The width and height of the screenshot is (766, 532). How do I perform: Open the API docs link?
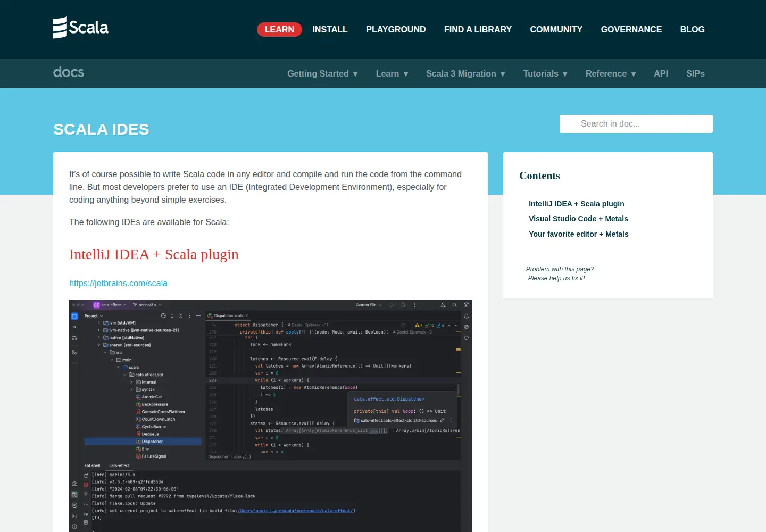pyautogui.click(x=661, y=73)
